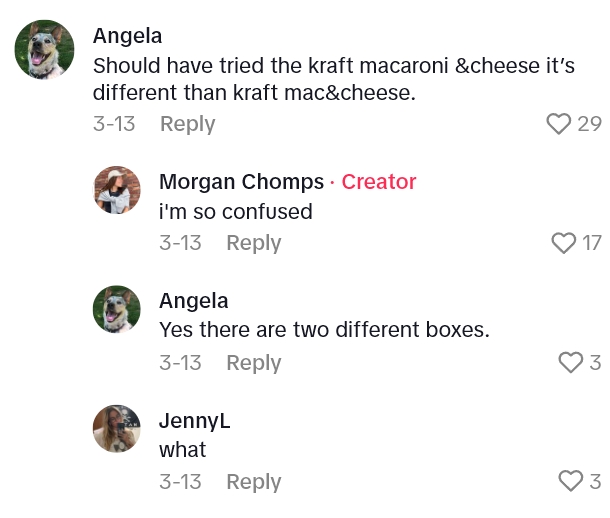
Task: Open JennyL username link
Action: coord(194,421)
